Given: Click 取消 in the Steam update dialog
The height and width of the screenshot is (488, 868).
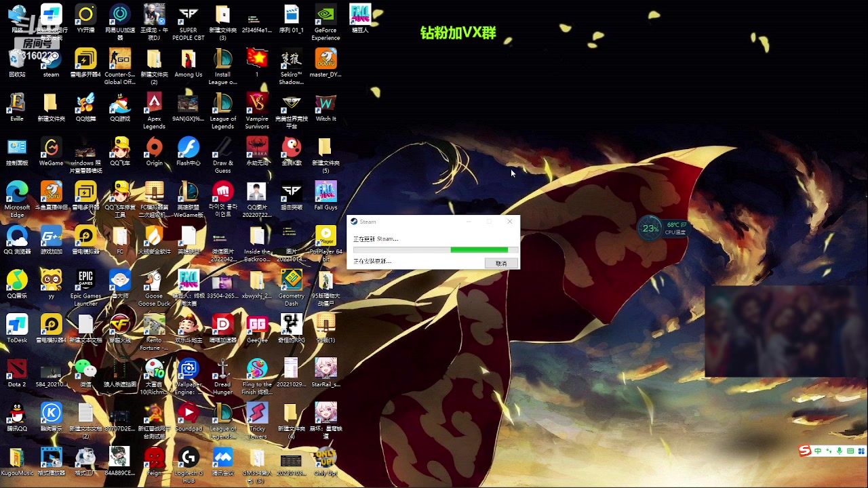Looking at the screenshot, I should [501, 263].
